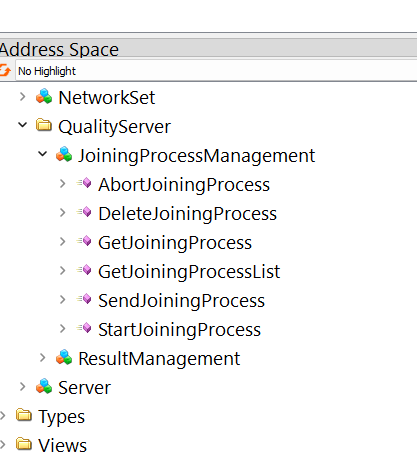
Task: Expand the NetworkSet node
Action: coord(22,97)
